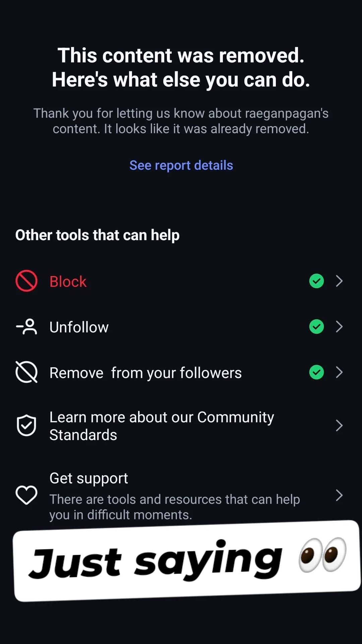
Task: Open the Community Standards chevron arrow
Action: (x=339, y=425)
